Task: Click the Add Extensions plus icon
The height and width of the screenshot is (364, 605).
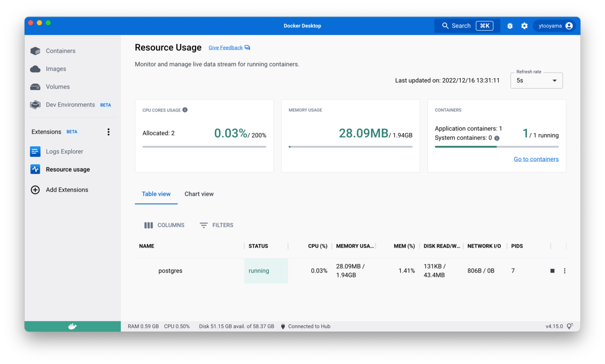Action: coord(35,190)
